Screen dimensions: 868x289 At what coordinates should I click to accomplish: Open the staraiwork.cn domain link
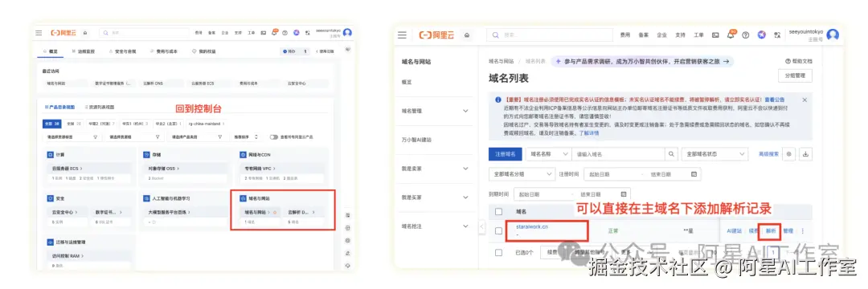532,226
